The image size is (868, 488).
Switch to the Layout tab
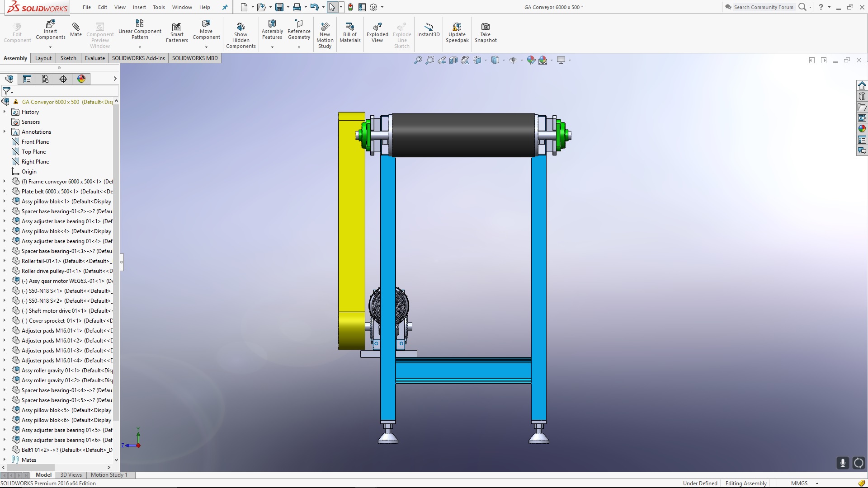(x=43, y=58)
